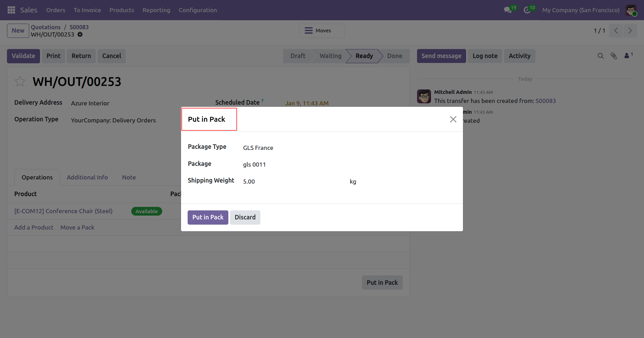Click the Return button

click(81, 56)
